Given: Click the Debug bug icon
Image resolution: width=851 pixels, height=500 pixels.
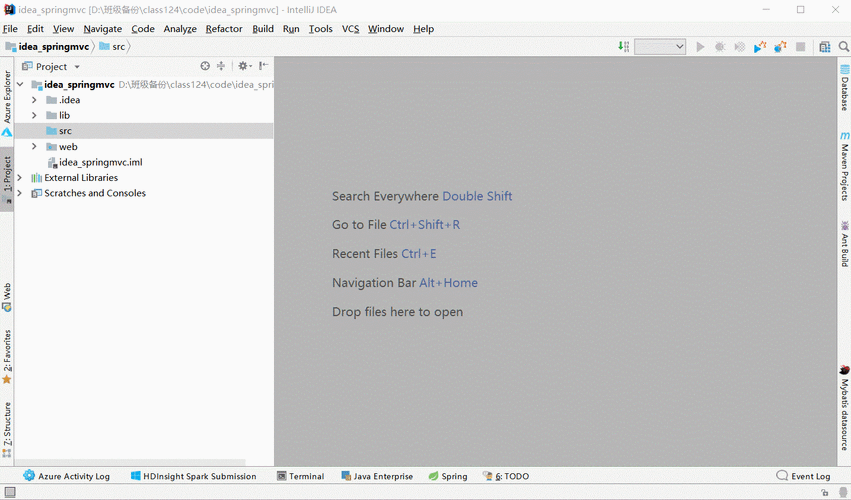Looking at the screenshot, I should 720,47.
